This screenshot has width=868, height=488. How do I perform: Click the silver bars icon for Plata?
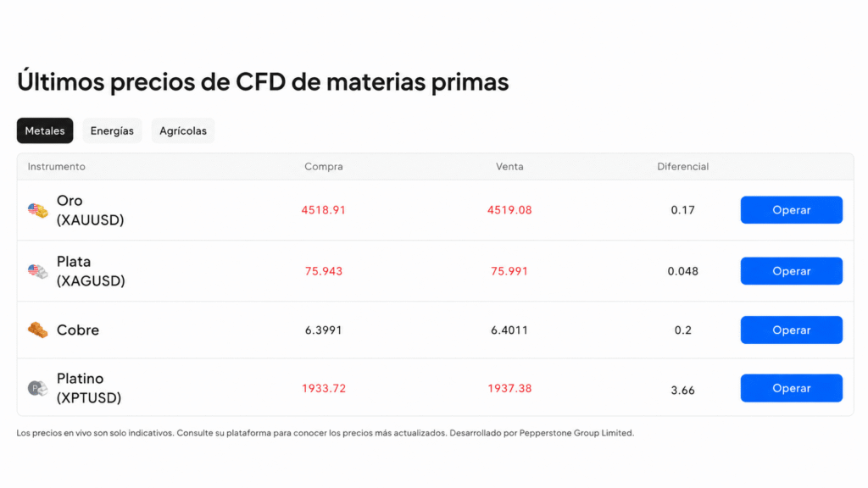pos(37,271)
